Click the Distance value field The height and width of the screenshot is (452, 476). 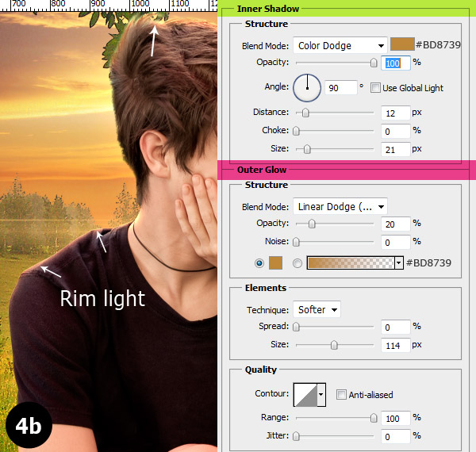click(396, 113)
